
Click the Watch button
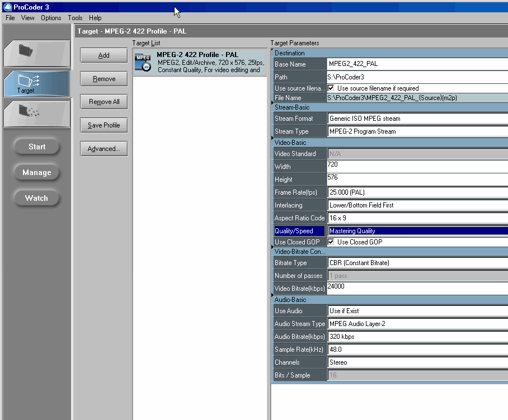click(37, 198)
